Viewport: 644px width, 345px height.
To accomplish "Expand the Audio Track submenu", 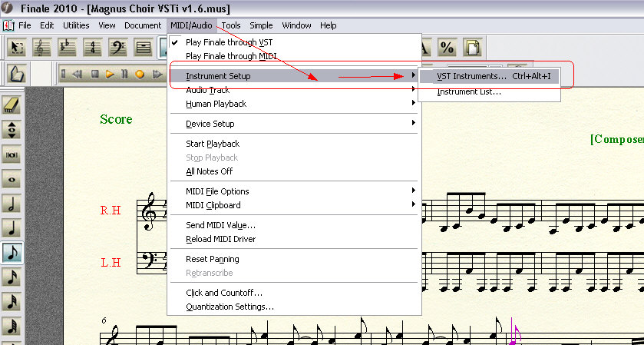I will click(x=294, y=90).
